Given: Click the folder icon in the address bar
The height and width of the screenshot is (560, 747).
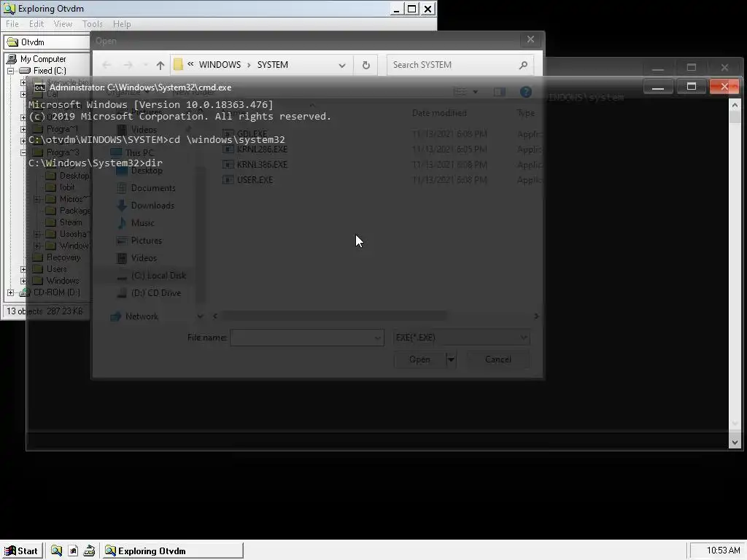Looking at the screenshot, I should [x=178, y=64].
